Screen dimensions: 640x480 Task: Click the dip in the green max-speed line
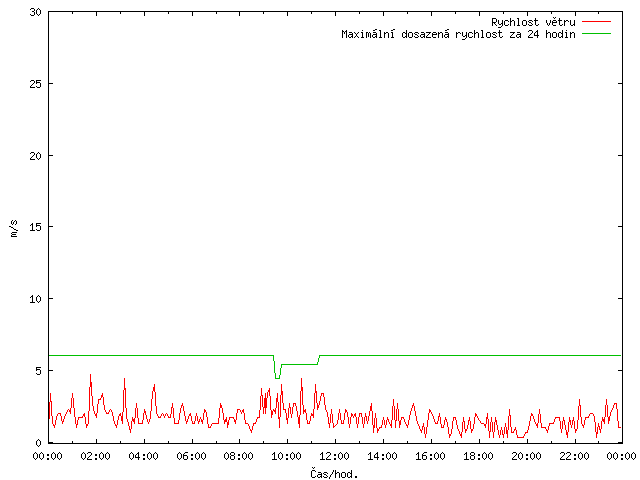point(278,377)
